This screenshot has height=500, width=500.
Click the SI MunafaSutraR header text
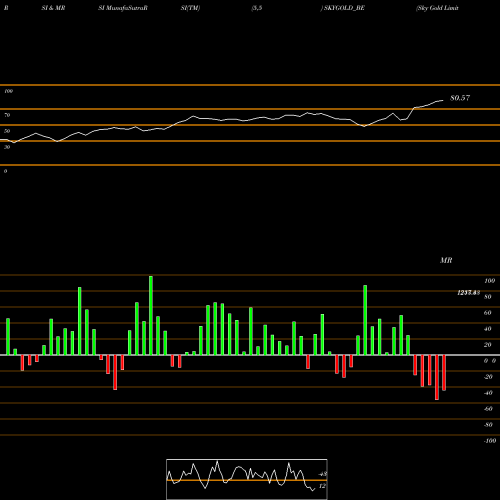click(x=123, y=8)
